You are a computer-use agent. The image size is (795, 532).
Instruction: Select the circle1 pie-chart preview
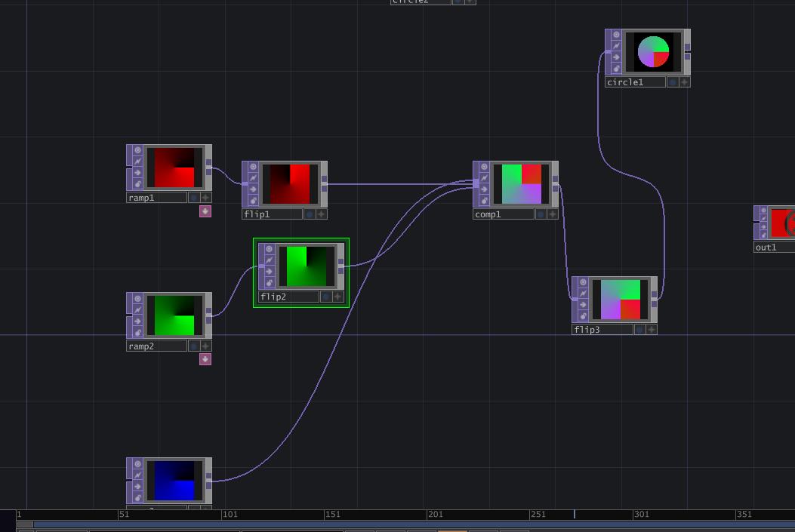[x=654, y=51]
